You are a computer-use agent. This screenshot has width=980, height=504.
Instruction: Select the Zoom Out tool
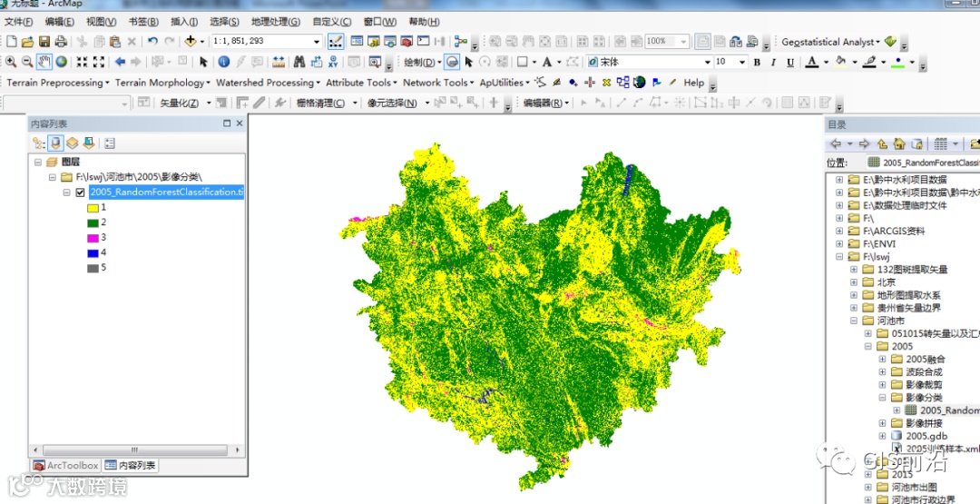click(27, 62)
